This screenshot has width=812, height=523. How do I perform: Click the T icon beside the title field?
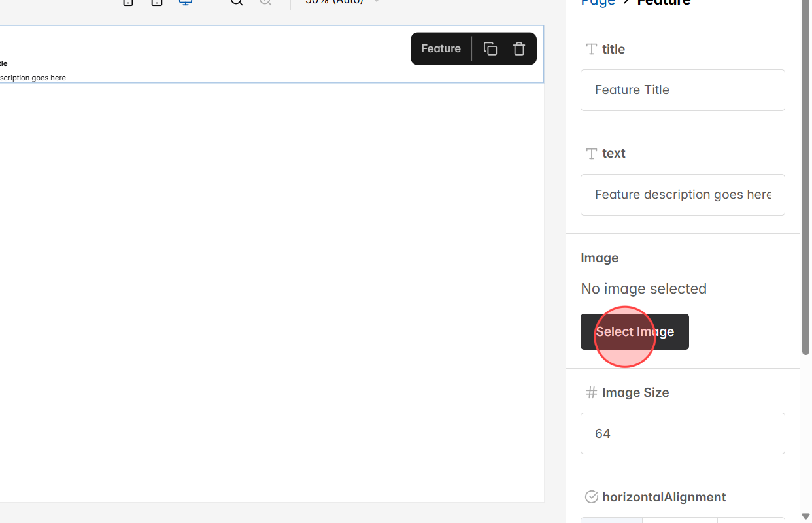click(591, 48)
